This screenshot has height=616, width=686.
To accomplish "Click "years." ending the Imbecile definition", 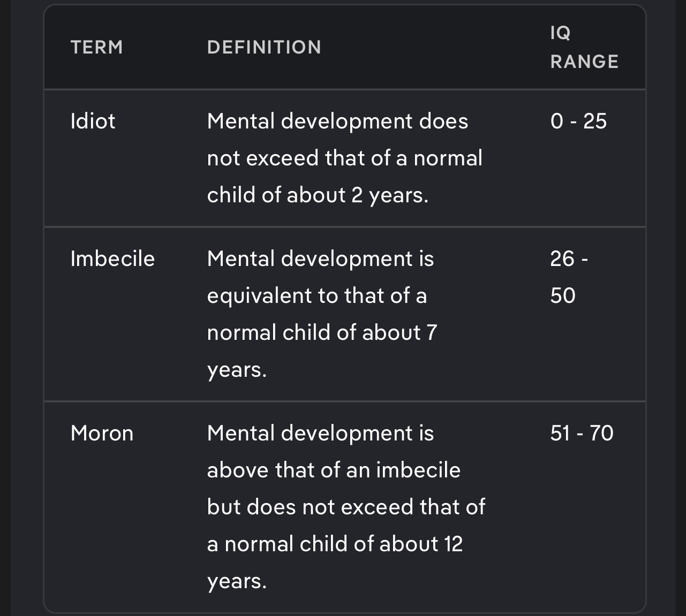I will coord(237,370).
